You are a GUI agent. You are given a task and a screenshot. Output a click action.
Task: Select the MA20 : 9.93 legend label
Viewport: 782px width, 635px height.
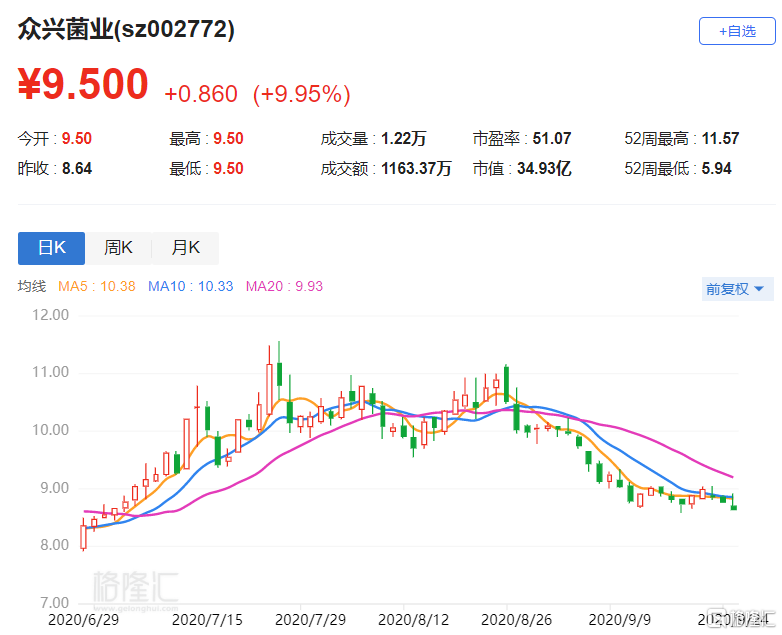click(x=284, y=286)
